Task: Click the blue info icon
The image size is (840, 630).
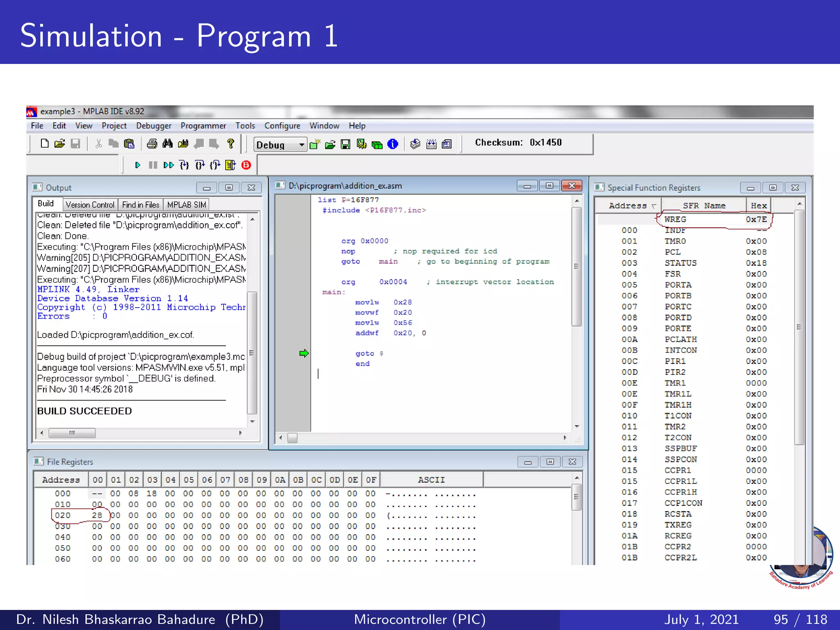Action: click(x=393, y=144)
